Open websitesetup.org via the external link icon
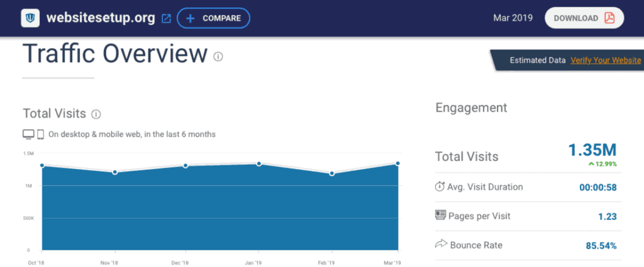 (166, 18)
